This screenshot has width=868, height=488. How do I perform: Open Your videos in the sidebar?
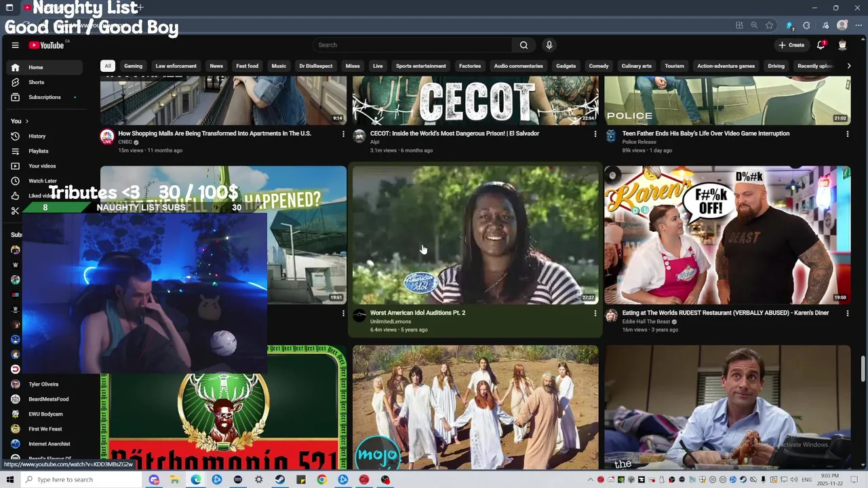point(44,166)
